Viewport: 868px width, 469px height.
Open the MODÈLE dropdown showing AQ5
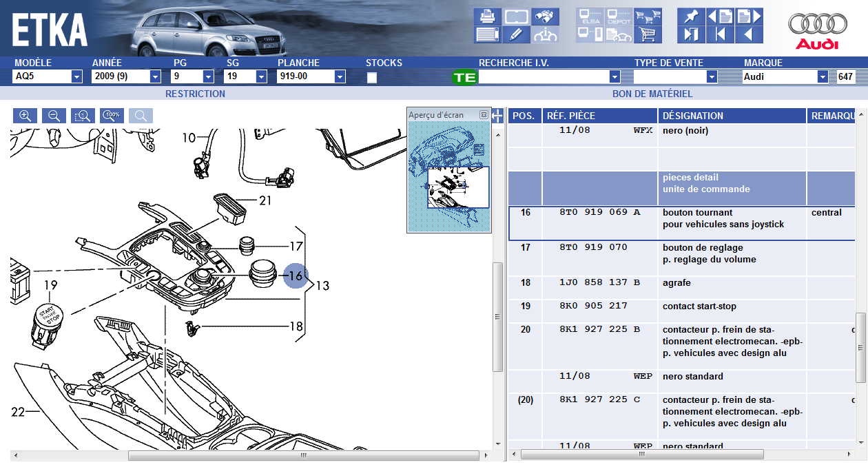pyautogui.click(x=76, y=77)
